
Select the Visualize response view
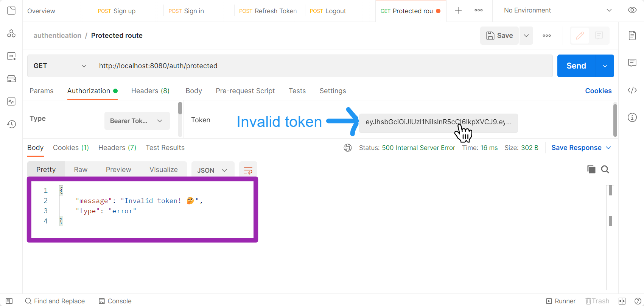tap(163, 170)
